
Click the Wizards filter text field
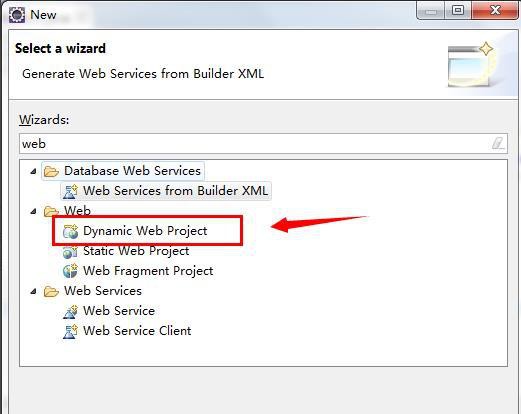pyautogui.click(x=263, y=144)
